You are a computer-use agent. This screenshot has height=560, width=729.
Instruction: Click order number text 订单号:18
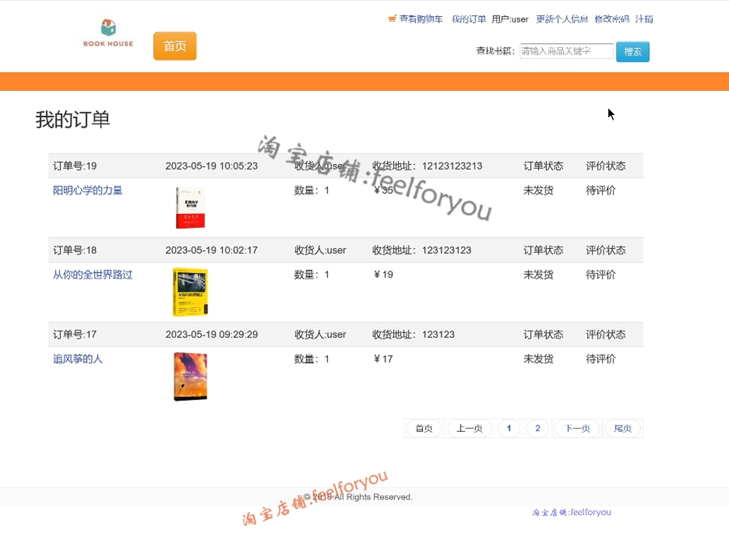point(75,250)
